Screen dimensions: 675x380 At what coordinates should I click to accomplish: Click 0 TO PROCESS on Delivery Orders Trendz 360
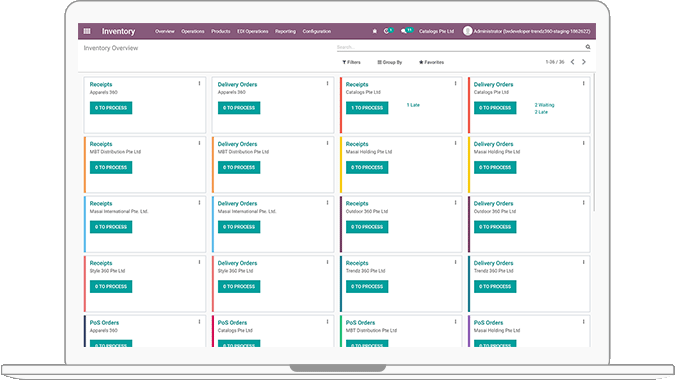(x=495, y=287)
